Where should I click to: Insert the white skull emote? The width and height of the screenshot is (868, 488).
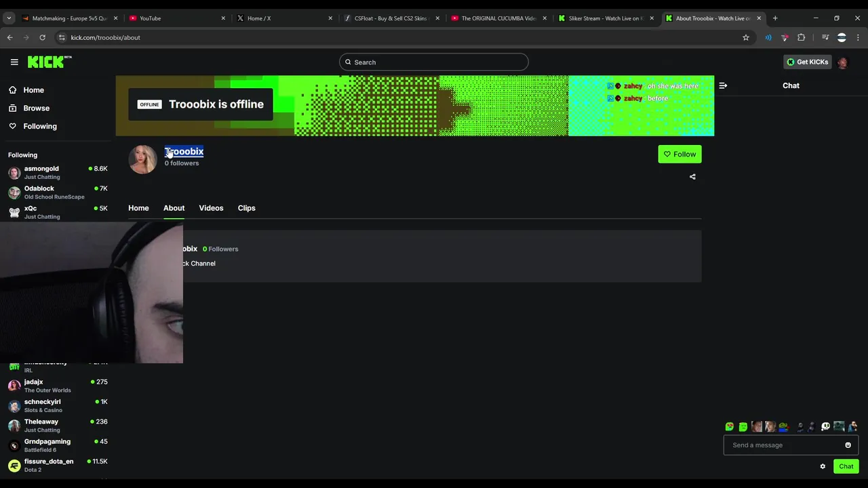pyautogui.click(x=825, y=427)
